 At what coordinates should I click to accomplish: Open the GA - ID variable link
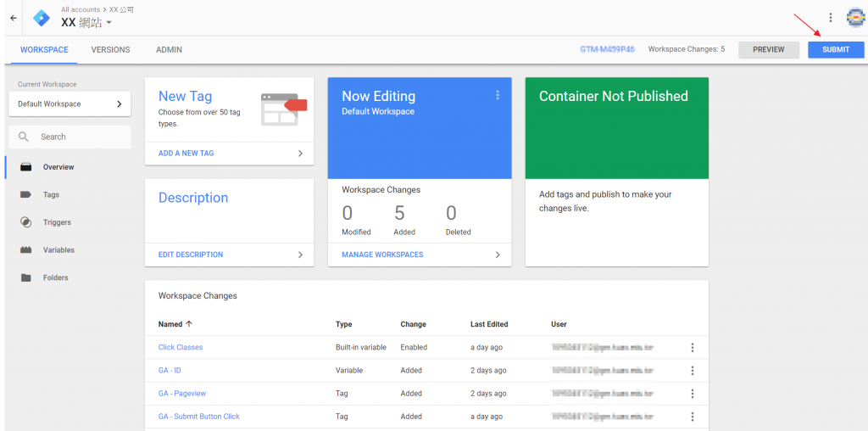pos(170,370)
